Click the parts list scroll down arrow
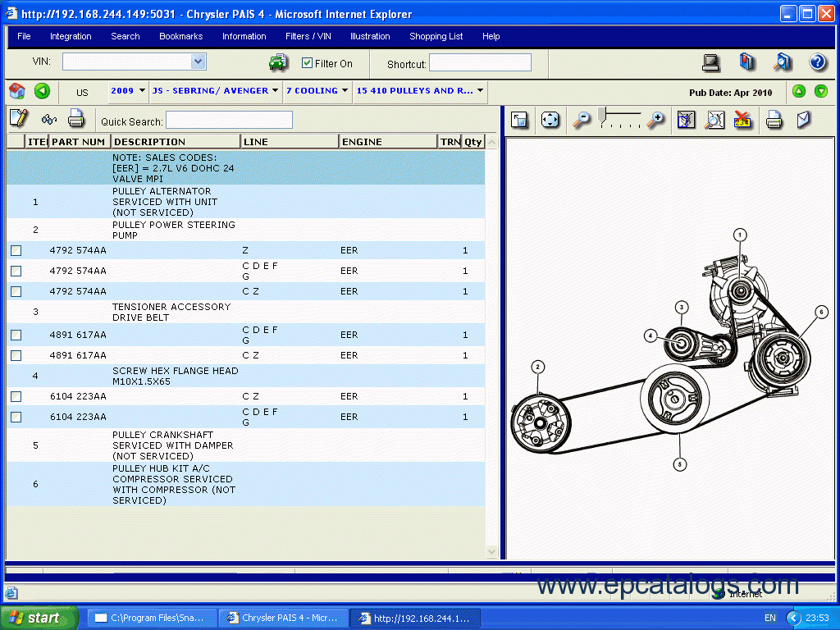 492,551
